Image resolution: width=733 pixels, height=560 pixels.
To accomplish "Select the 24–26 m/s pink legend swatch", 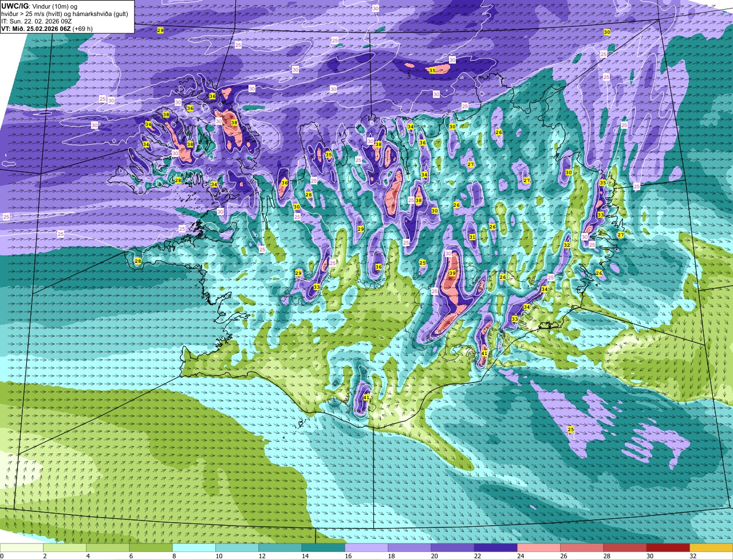I will point(539,547).
